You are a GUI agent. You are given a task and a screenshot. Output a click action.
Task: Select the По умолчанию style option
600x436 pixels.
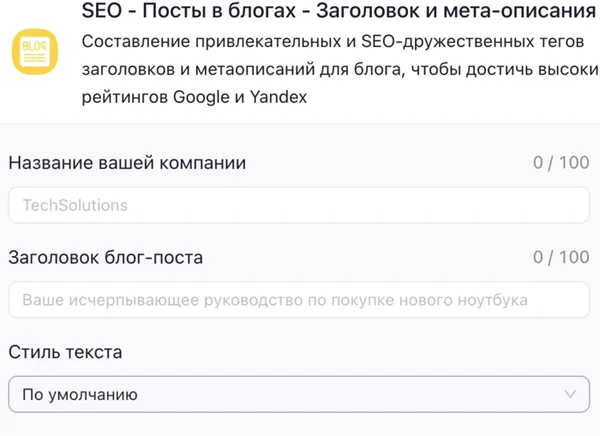80,395
